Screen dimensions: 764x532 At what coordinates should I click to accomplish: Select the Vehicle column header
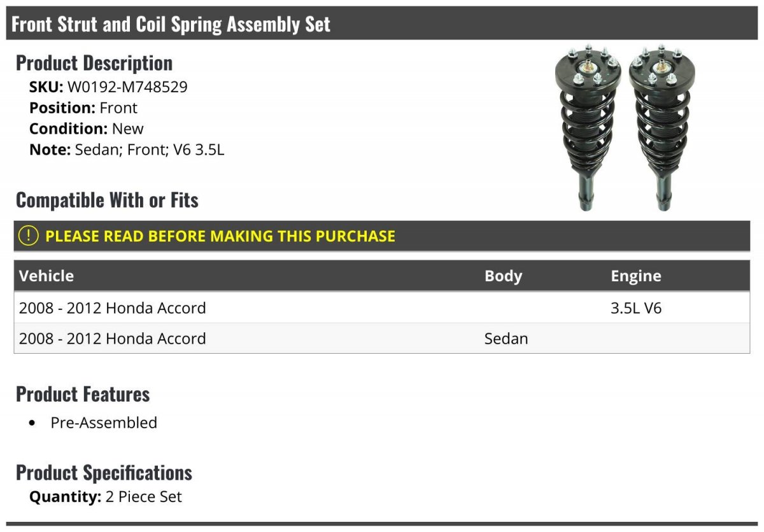click(46, 276)
